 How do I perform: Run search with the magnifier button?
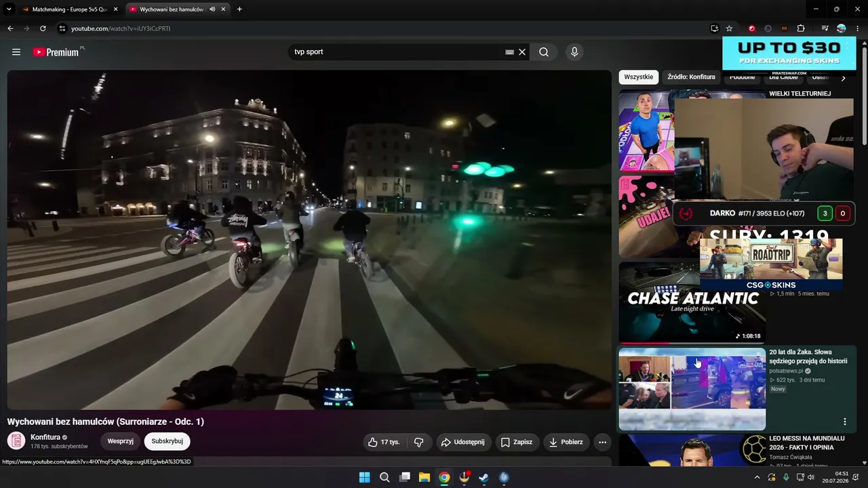click(544, 52)
